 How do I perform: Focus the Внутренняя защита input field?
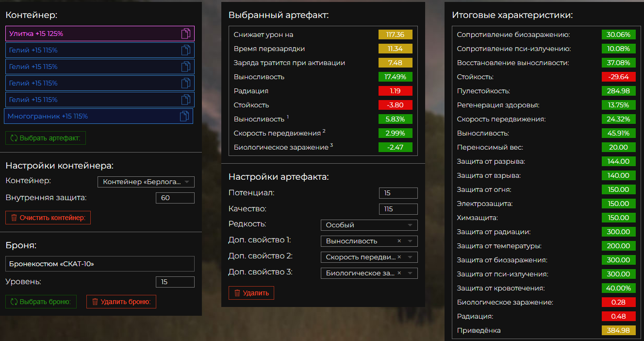pos(175,198)
